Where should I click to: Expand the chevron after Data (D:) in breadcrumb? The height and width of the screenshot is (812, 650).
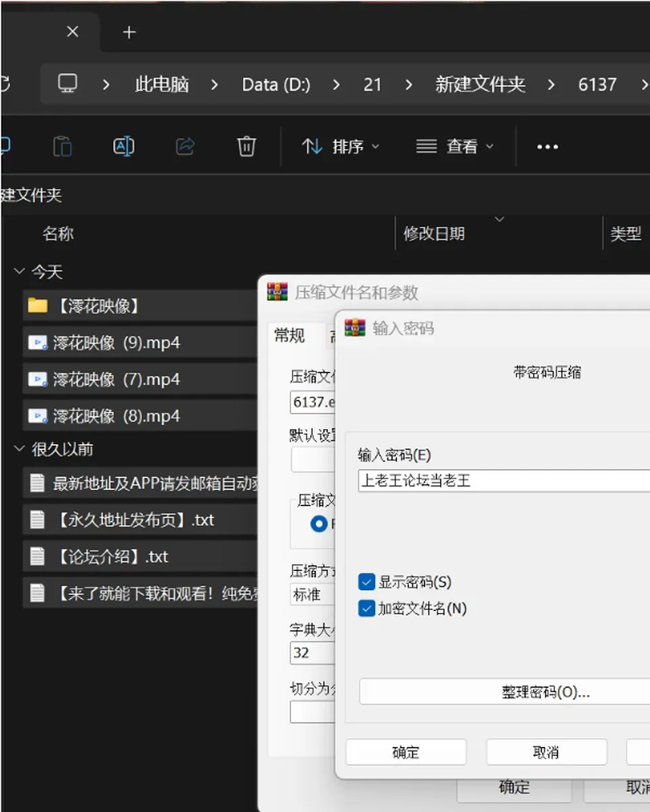(337, 85)
